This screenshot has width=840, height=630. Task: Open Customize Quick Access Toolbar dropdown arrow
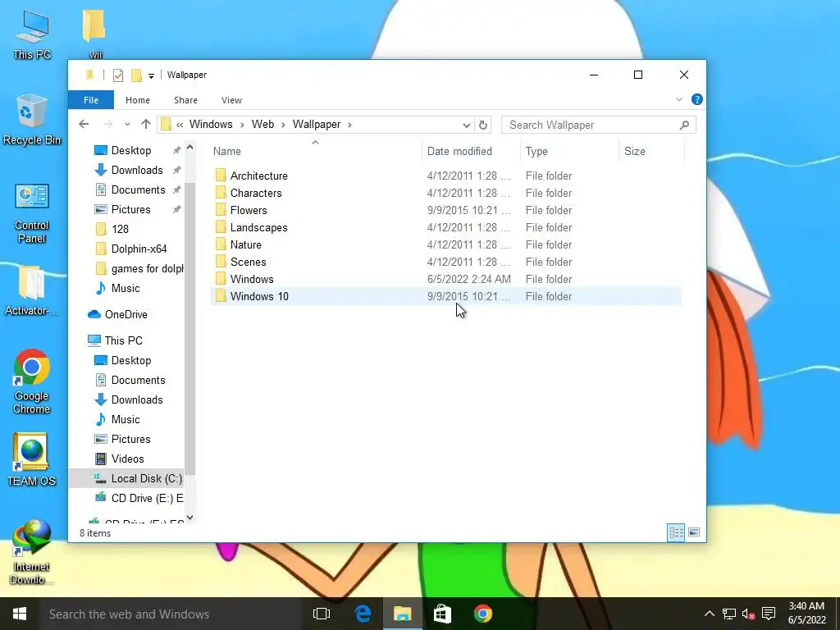152,75
